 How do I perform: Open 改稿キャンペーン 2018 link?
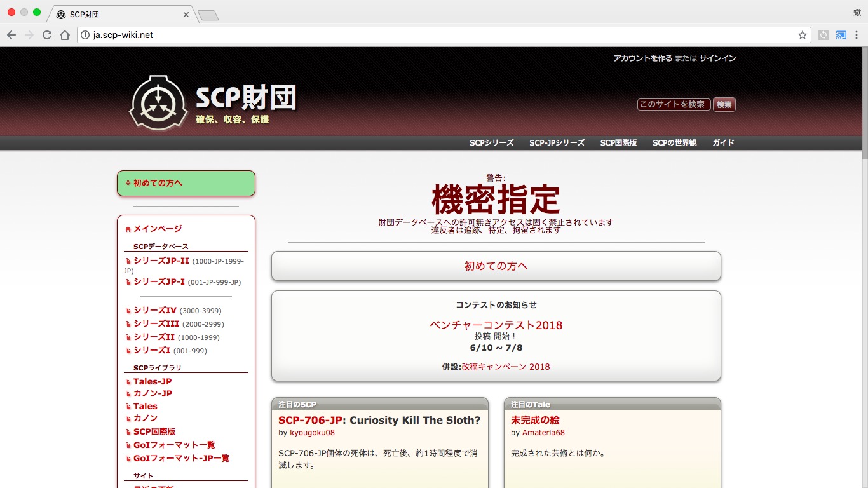click(x=506, y=367)
